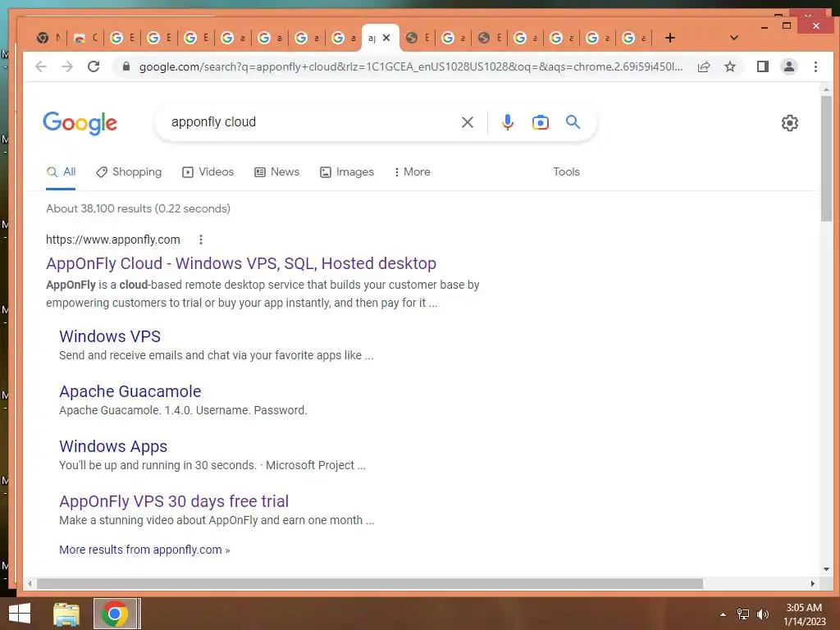The image size is (840, 630).
Task: Open AppOnFly Cloud main result link
Action: 241,263
